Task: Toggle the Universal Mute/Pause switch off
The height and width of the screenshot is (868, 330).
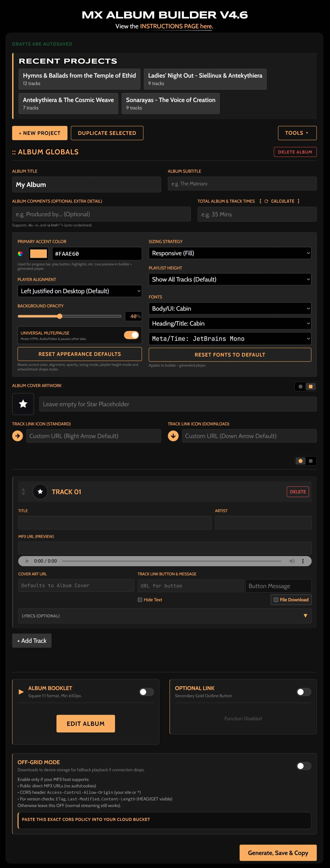Action: [131, 335]
